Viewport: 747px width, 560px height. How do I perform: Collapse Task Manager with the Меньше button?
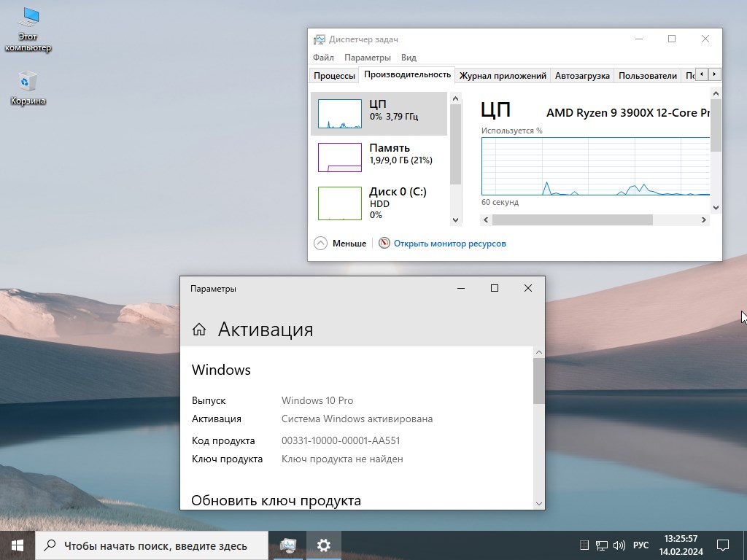pyautogui.click(x=340, y=244)
